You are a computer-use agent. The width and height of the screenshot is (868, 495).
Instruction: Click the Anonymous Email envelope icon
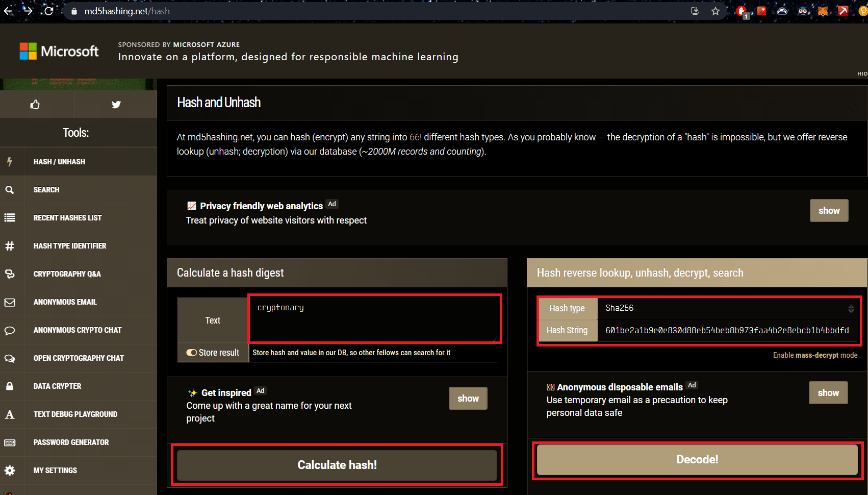coord(10,302)
